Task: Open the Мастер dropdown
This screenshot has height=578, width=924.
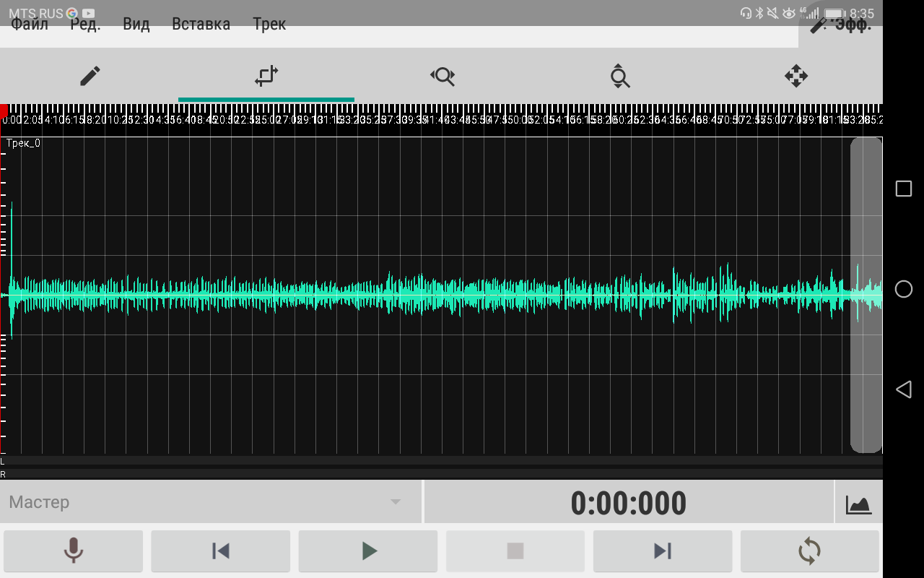Action: (210, 502)
